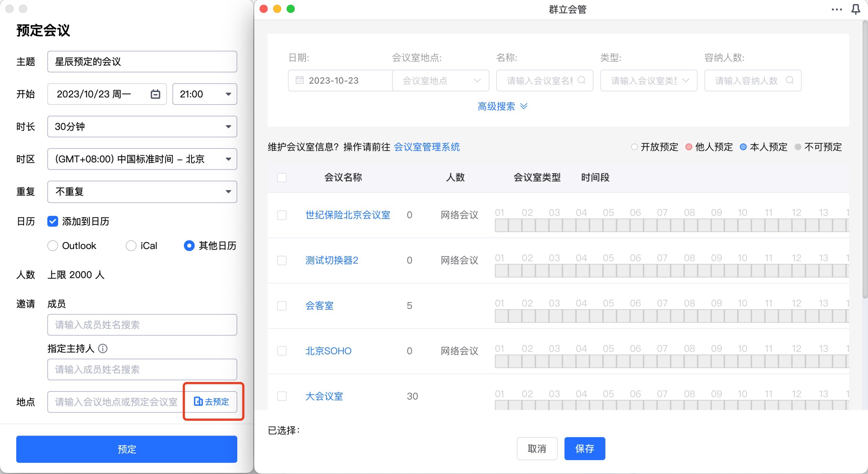Screen dimensions: 868x474
Task: Click the 主题 subject input field
Action: pos(142,62)
